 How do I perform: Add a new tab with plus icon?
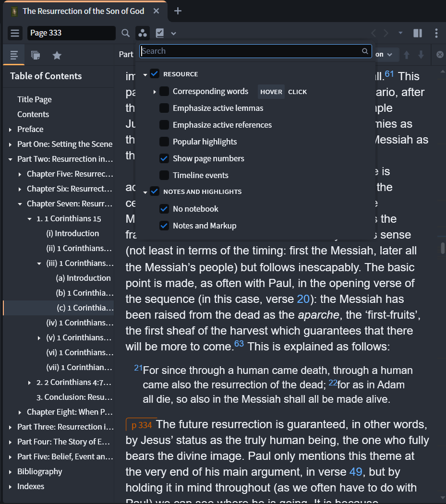pos(178,11)
